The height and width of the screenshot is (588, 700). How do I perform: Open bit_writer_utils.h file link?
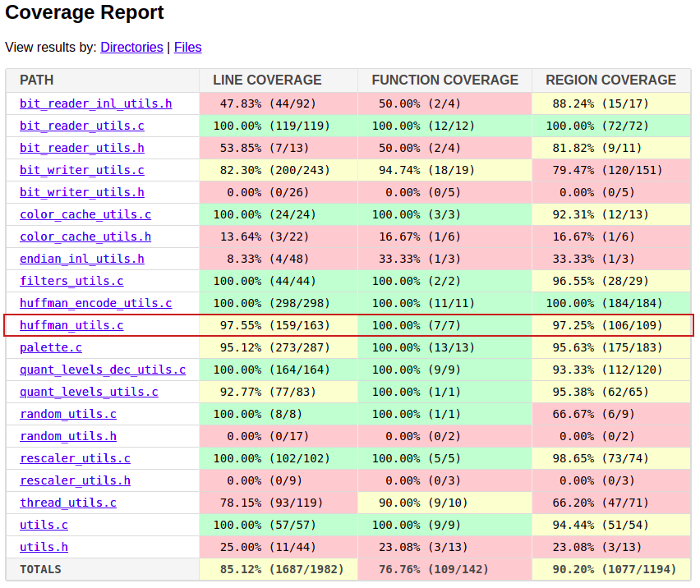point(81,192)
